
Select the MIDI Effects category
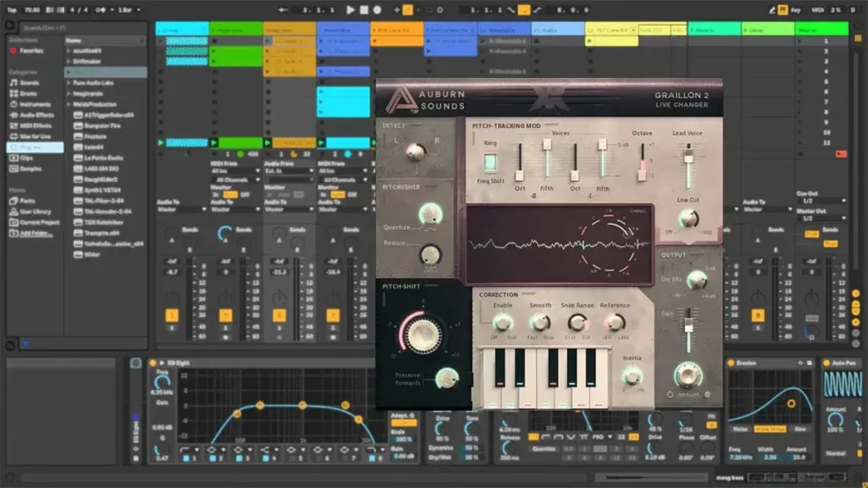tap(28, 125)
